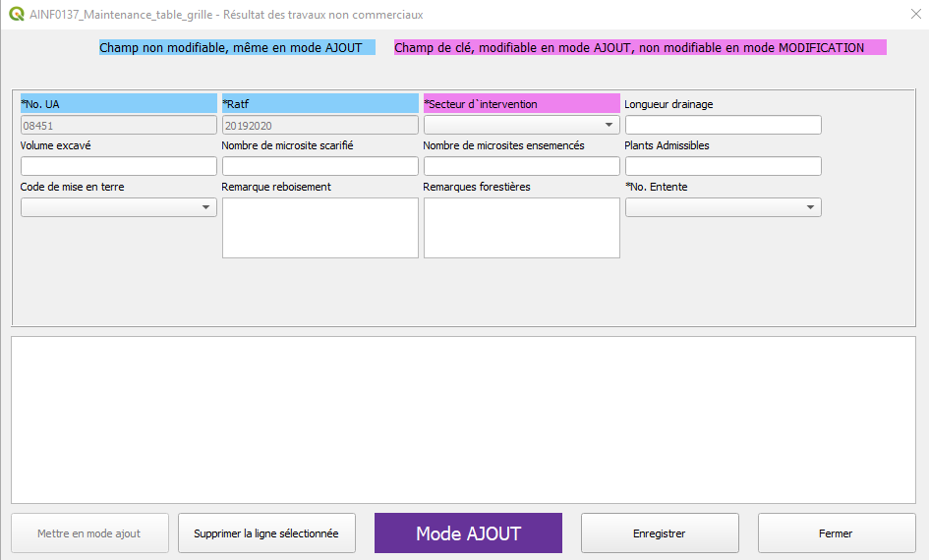Viewport: 929px width, 560px height.
Task: Click the '*Ratf' field label
Action: [319, 103]
